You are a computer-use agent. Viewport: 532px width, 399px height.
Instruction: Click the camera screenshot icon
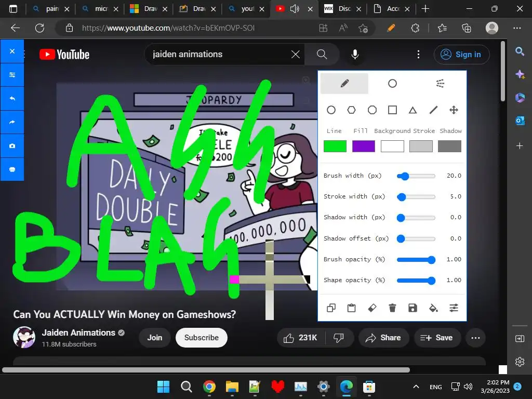pos(12,146)
